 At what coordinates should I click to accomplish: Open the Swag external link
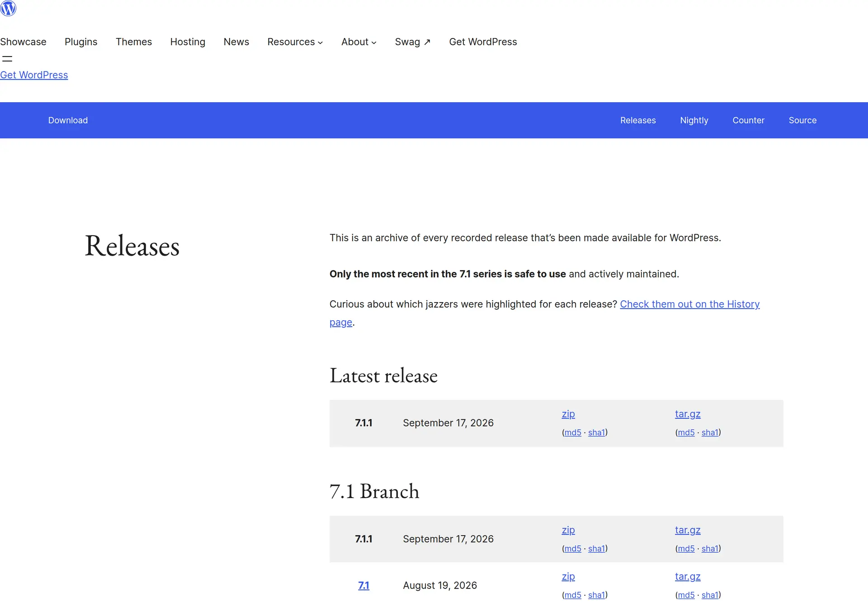click(413, 42)
